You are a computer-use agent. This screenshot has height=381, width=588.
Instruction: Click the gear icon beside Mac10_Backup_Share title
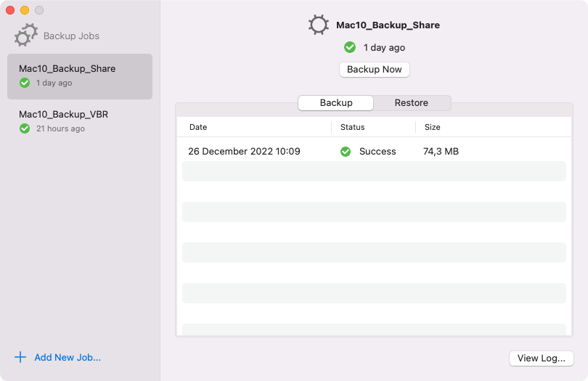(x=318, y=25)
